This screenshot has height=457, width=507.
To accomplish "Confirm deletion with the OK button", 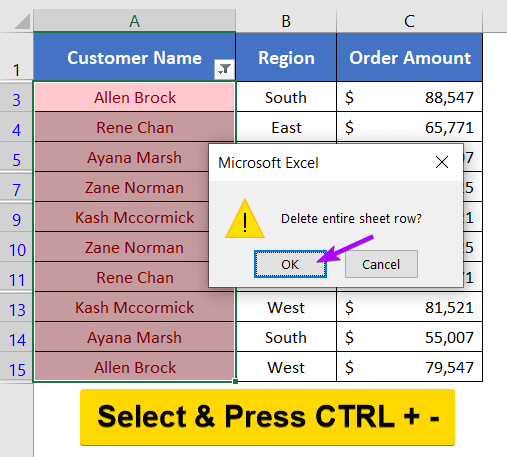I will tap(290, 264).
